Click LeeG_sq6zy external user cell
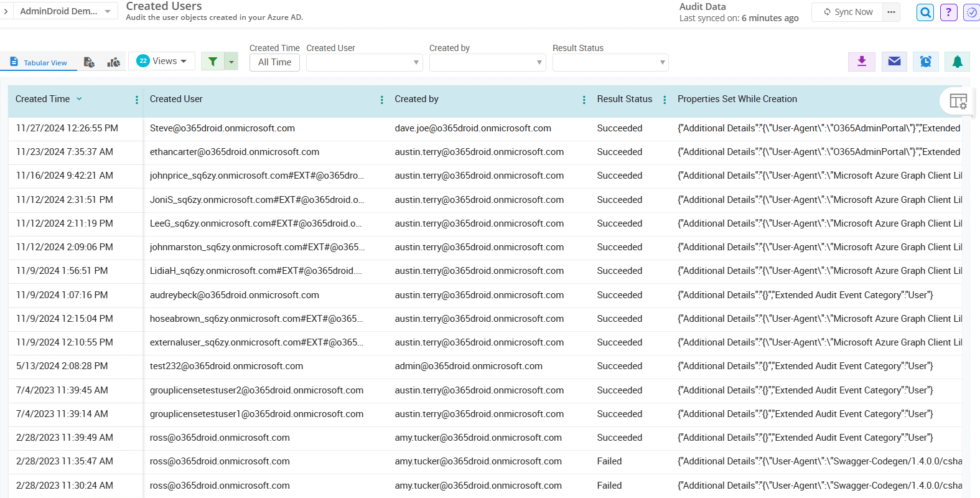 point(256,223)
